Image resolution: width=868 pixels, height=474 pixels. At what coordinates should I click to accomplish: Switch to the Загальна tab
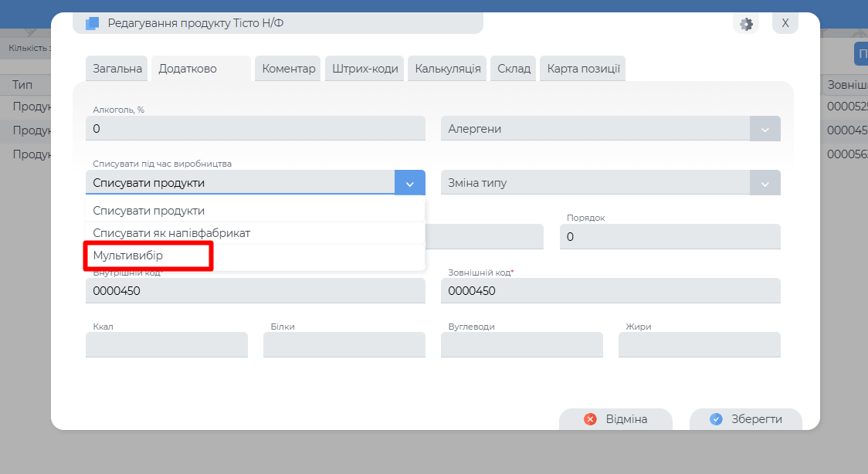[x=117, y=69]
